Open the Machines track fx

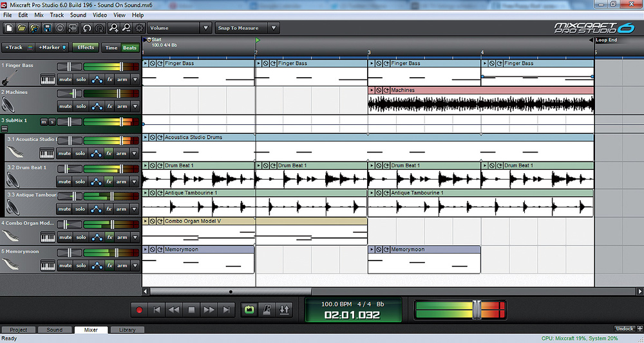[109, 106]
